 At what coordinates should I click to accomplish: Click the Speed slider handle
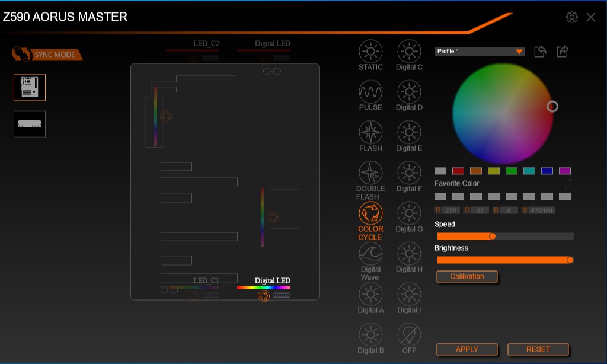click(492, 236)
